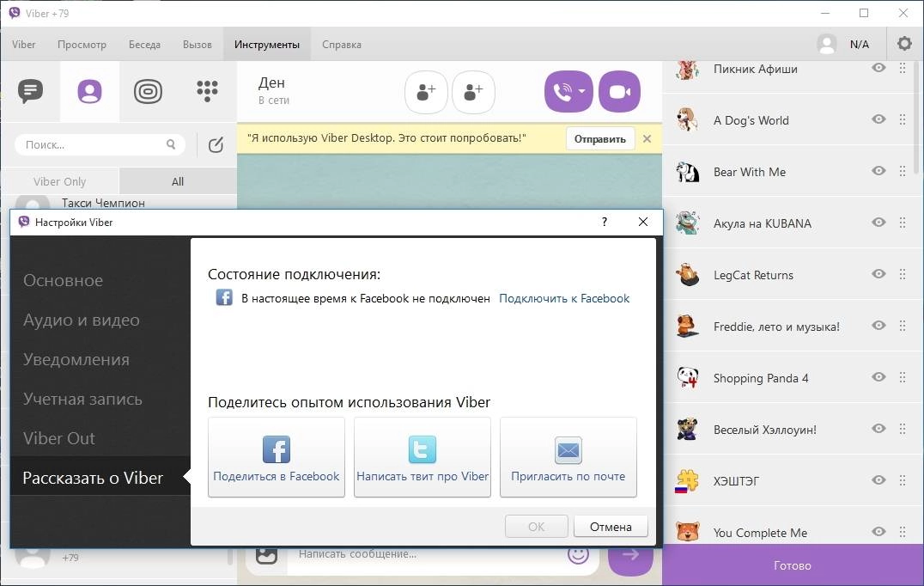Toggle visibility of LegCat Returns pack
Viewport: 924px width, 586px height.
(x=878, y=273)
